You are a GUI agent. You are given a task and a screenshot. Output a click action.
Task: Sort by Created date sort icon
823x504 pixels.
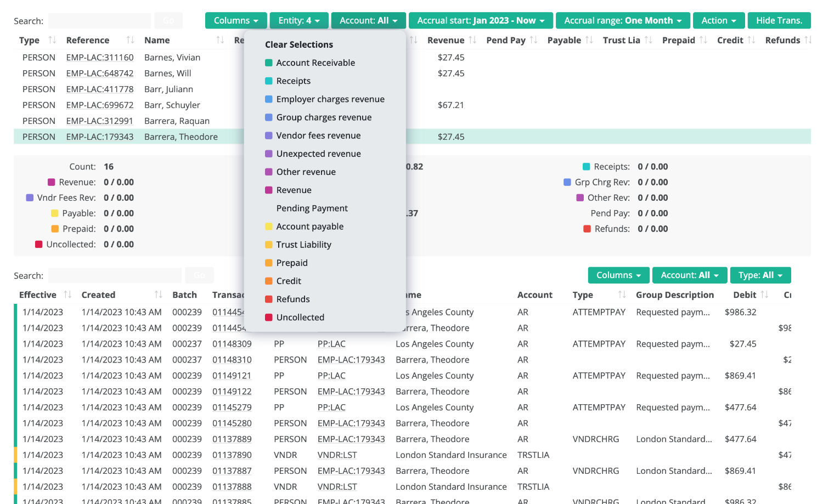(159, 295)
